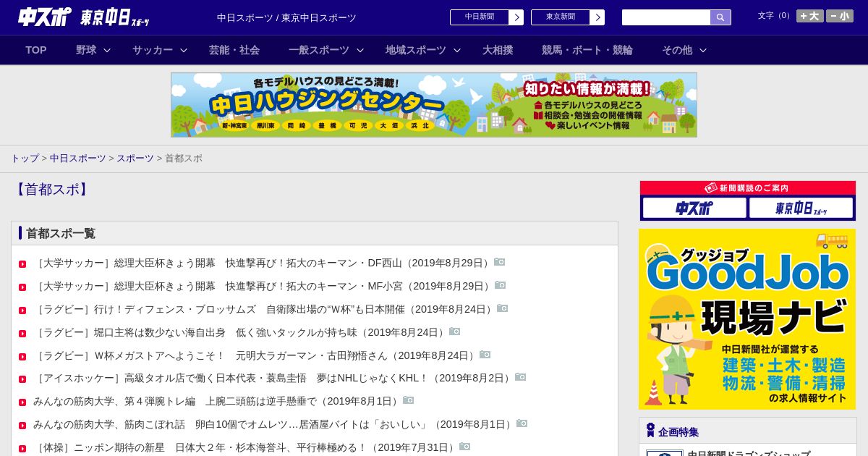Click red bullet beside 堀口主将 article
This screenshot has height=456, width=868.
tap(22, 334)
